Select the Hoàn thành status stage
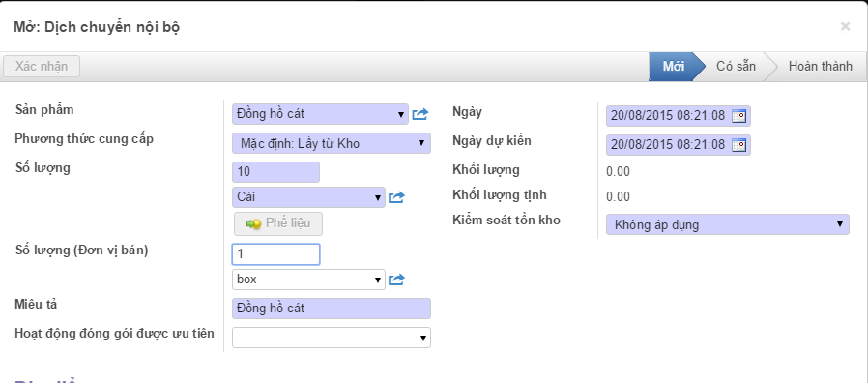The width and height of the screenshot is (868, 383). click(x=820, y=67)
